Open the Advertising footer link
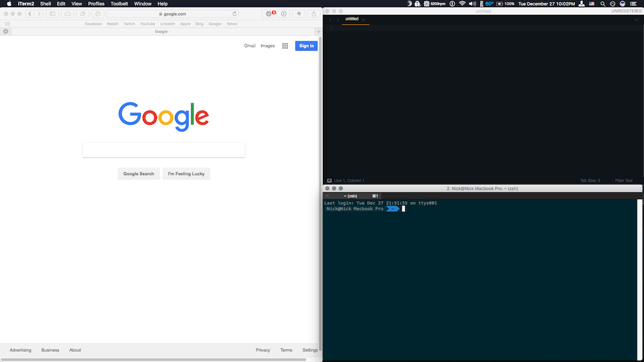This screenshot has width=644, height=362. [x=21, y=350]
